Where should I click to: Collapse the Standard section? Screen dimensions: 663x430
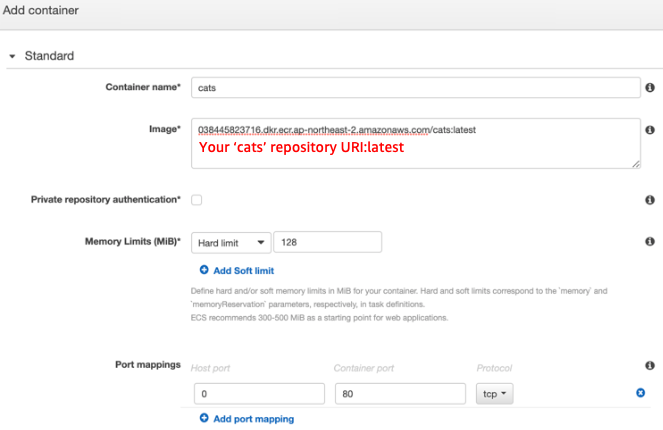tap(12, 56)
